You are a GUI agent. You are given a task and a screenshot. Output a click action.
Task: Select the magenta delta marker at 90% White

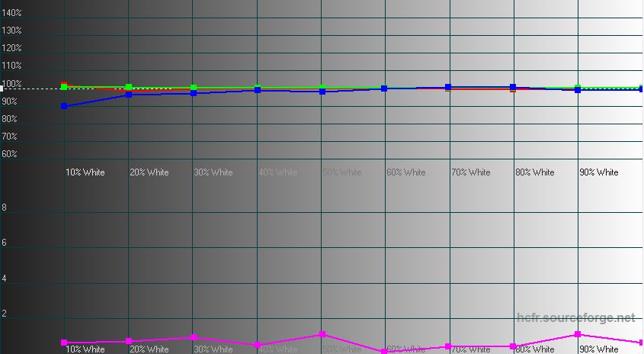pyautogui.click(x=578, y=334)
